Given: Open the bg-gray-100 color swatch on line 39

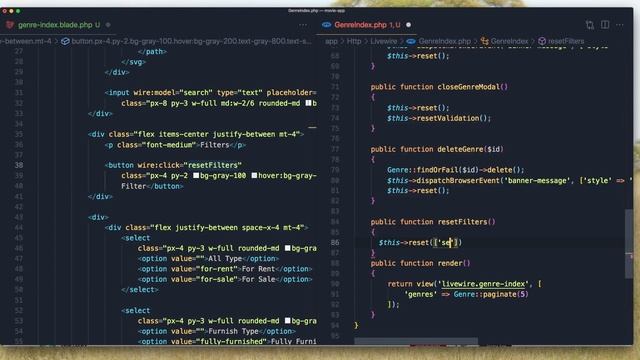Looking at the screenshot, I should pyautogui.click(x=196, y=176).
